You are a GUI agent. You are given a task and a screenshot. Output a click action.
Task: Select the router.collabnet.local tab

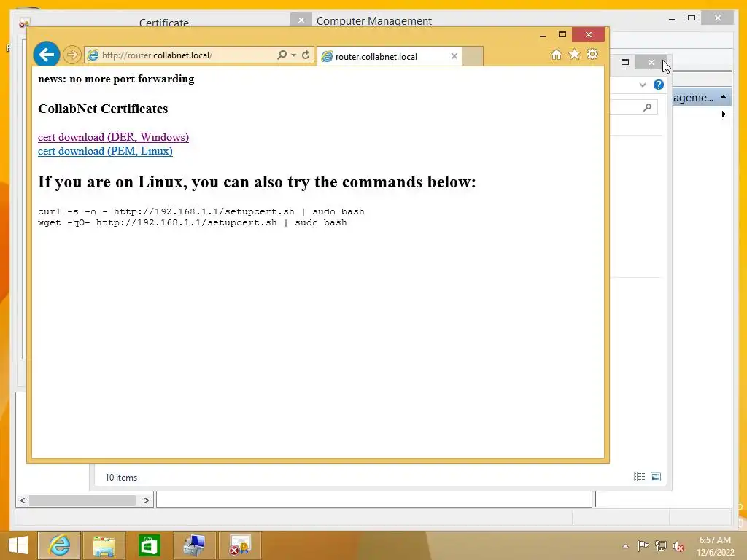[389, 56]
